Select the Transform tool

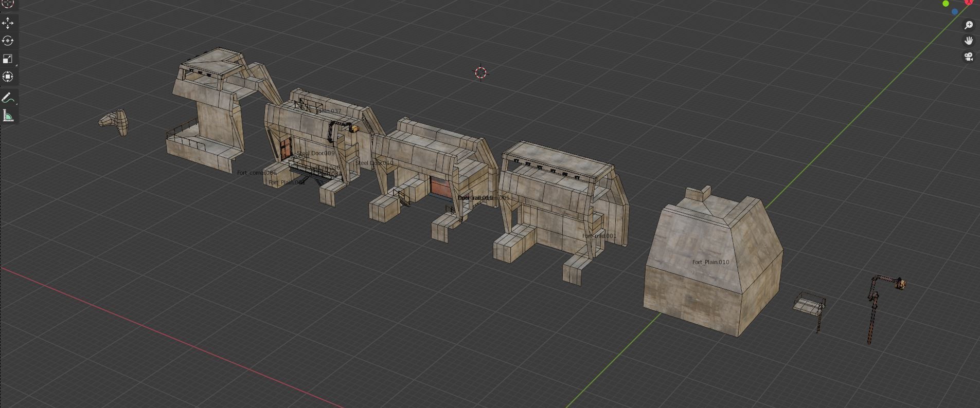(8, 77)
